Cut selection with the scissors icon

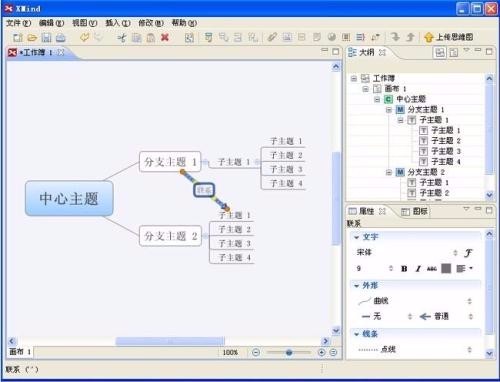[x=122, y=37]
